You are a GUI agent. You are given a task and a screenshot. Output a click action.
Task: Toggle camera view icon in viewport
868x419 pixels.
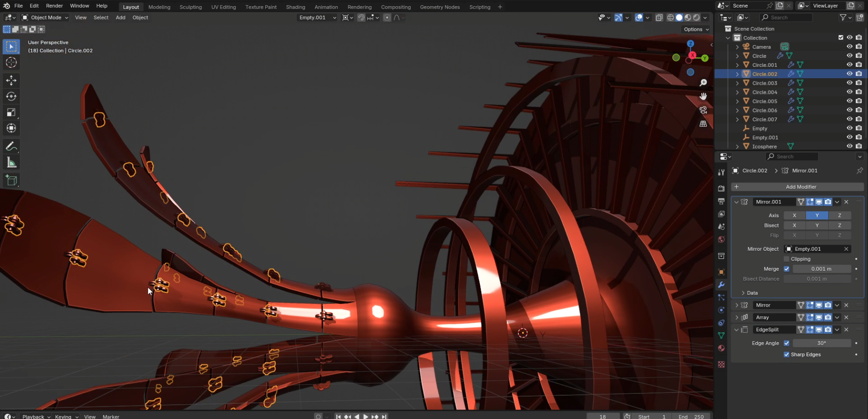[703, 110]
